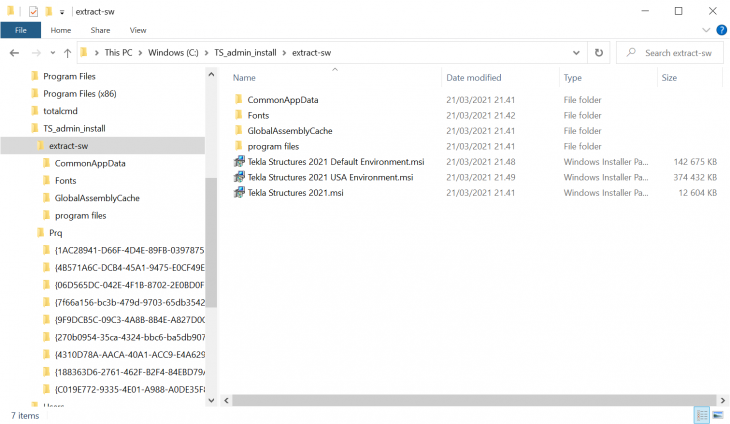This screenshot has height=424, width=730.
Task: Select Tekla Structures 2021.msi installer icon
Action: pyautogui.click(x=239, y=192)
